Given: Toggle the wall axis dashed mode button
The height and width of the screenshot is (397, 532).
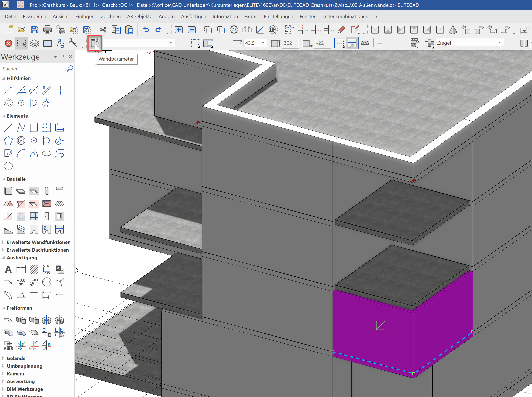Looking at the screenshot, I should point(339,44).
